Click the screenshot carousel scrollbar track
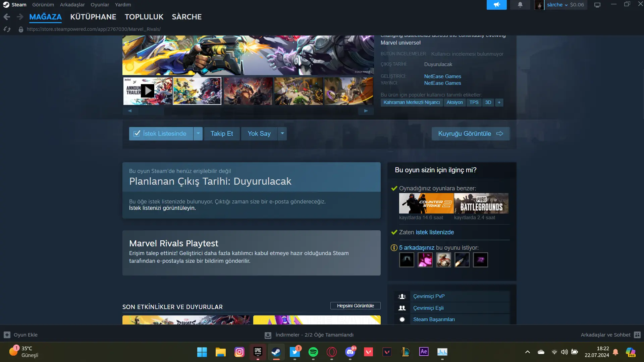Image resolution: width=644 pixels, height=362 pixels. 248,111
